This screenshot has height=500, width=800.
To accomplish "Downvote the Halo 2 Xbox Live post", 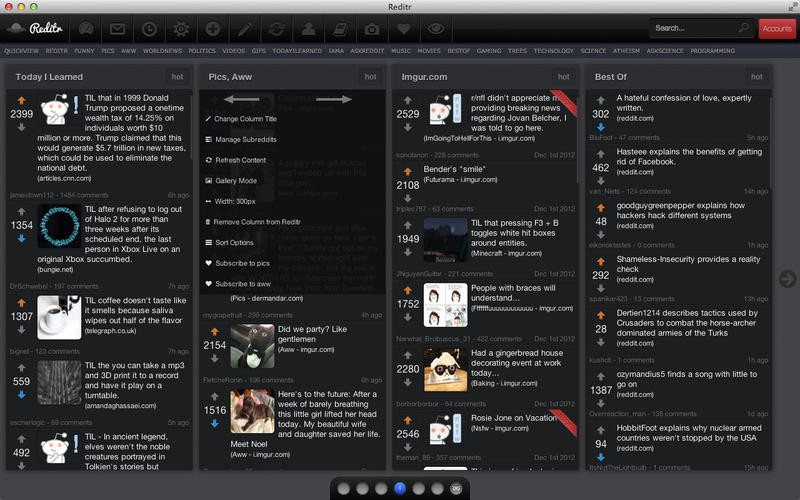I will point(21,238).
